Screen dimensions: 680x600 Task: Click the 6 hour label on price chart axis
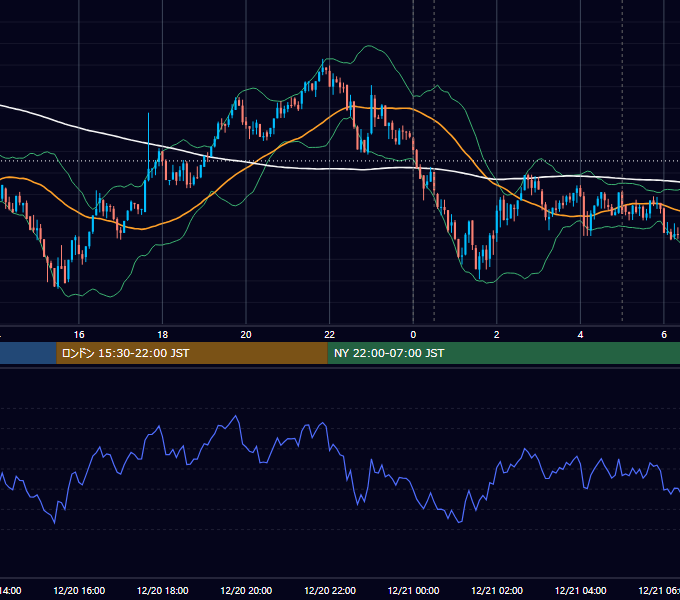point(664,335)
